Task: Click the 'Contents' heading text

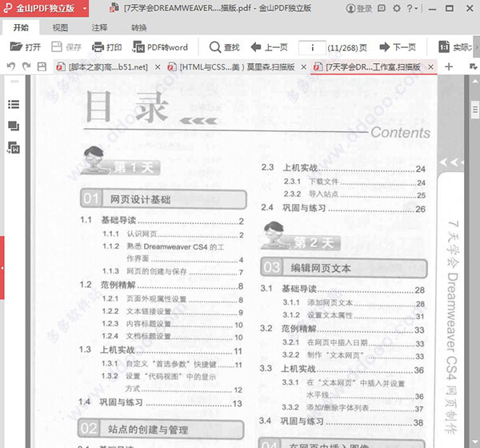Action: point(401,133)
